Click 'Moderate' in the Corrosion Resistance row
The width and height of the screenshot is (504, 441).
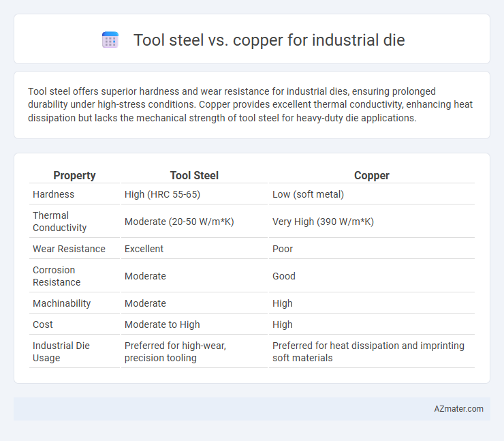coord(145,276)
